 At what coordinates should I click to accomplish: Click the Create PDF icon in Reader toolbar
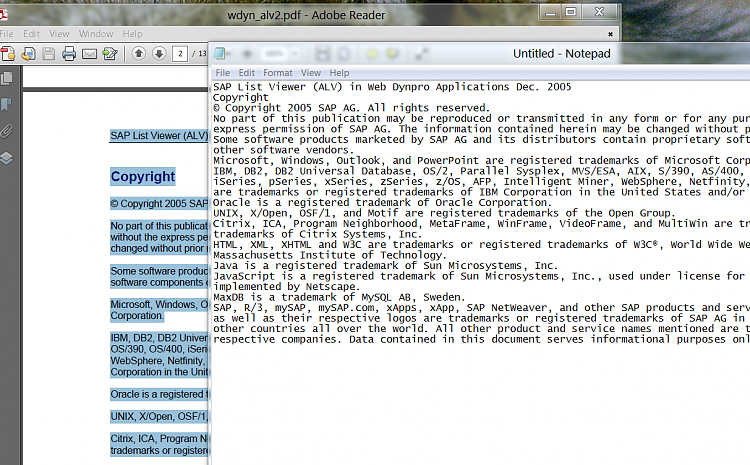pyautogui.click(x=8, y=54)
